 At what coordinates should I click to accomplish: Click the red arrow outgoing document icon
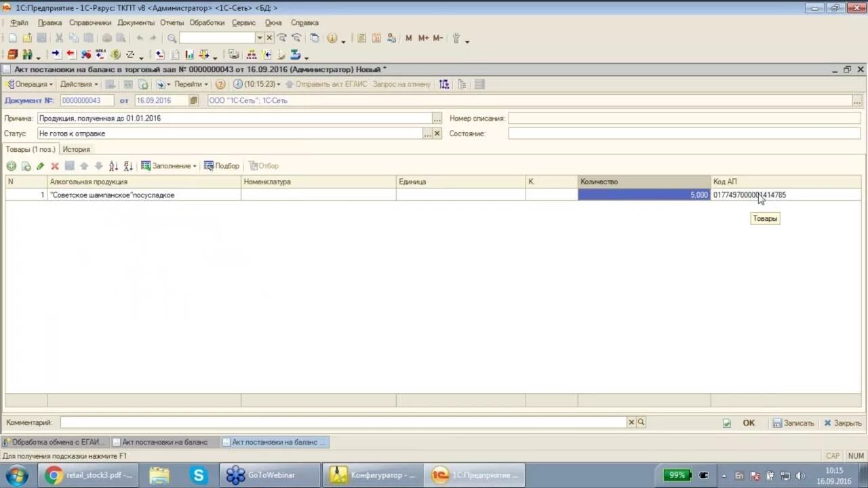[71, 54]
